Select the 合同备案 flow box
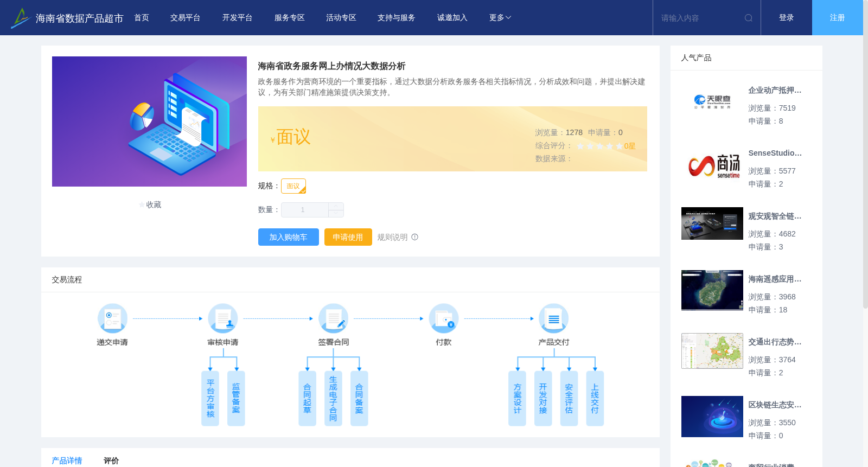868x467 pixels. click(x=359, y=399)
